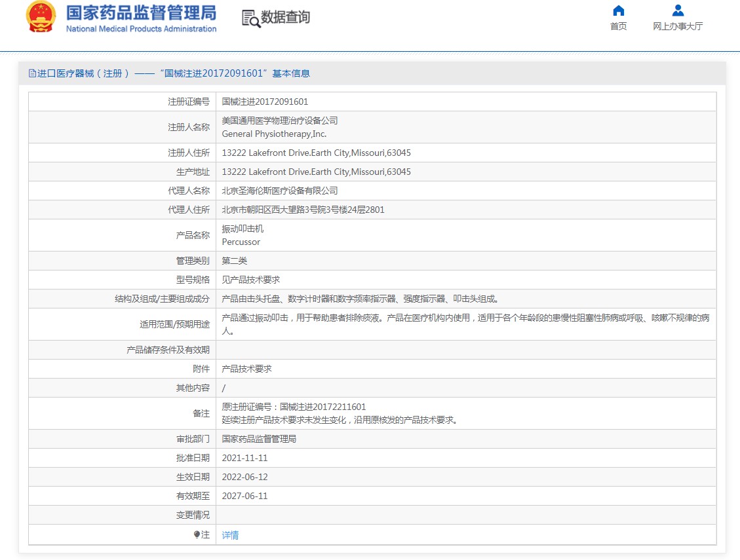Select English name Percussor

click(x=241, y=242)
